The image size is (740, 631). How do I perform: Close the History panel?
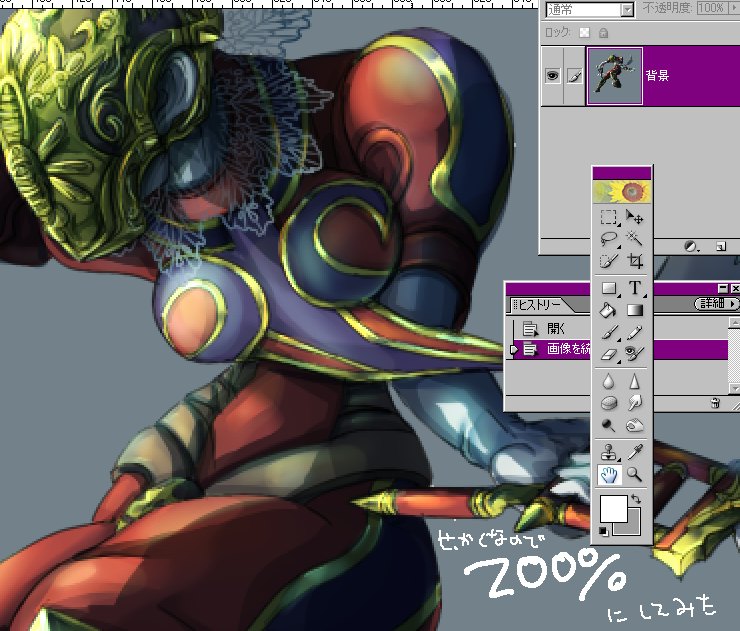pyautogui.click(x=735, y=288)
